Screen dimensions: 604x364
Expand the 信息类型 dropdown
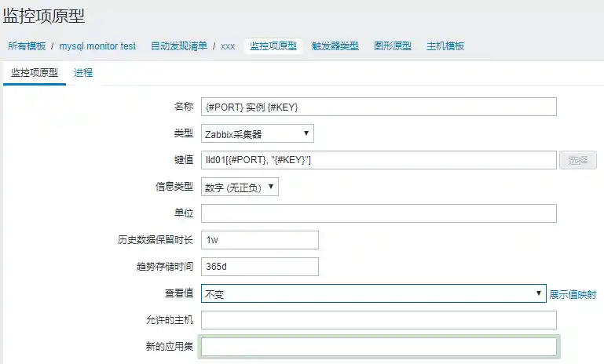click(x=240, y=187)
